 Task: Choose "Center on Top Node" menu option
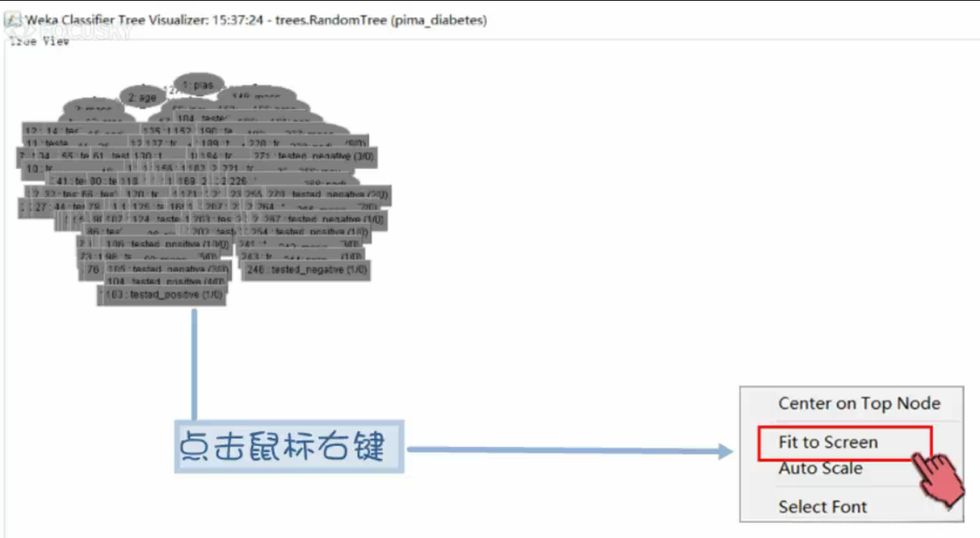(x=857, y=403)
